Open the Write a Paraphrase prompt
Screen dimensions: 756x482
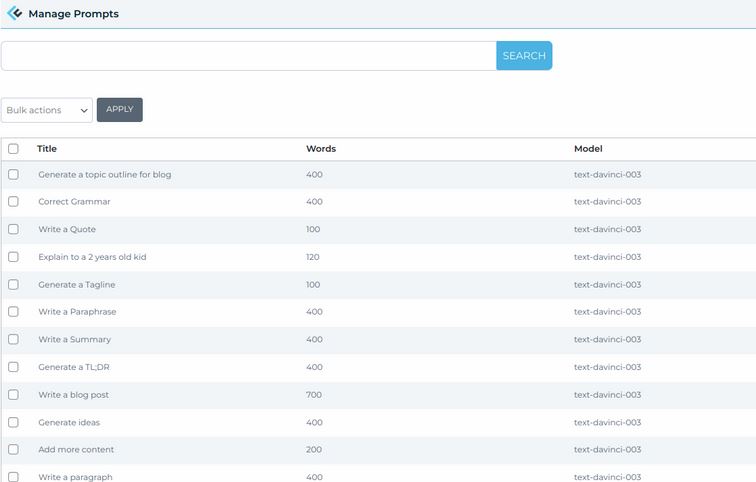77,312
